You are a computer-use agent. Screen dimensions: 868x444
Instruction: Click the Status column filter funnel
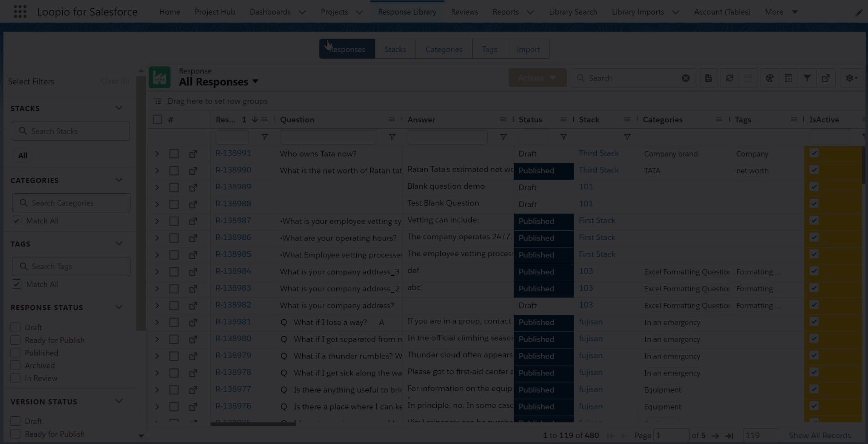click(x=564, y=136)
